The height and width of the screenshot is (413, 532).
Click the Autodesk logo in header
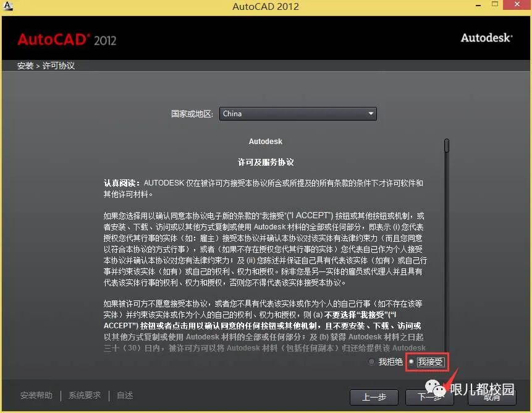pos(486,38)
